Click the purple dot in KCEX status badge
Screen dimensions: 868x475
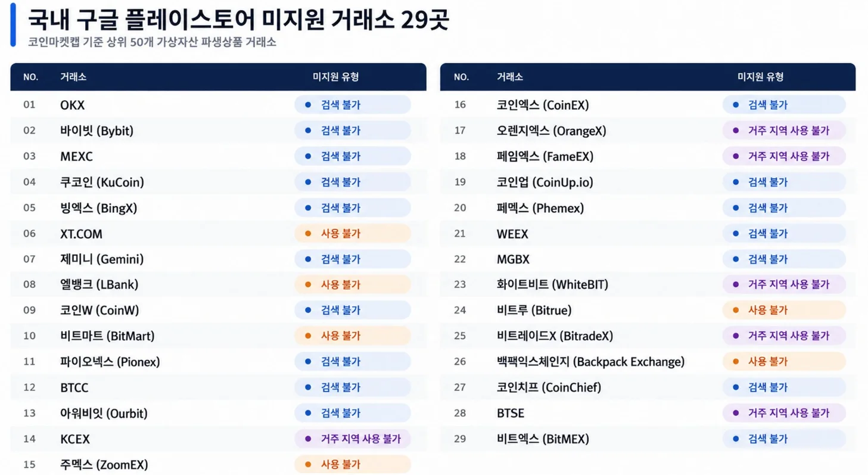pos(308,439)
